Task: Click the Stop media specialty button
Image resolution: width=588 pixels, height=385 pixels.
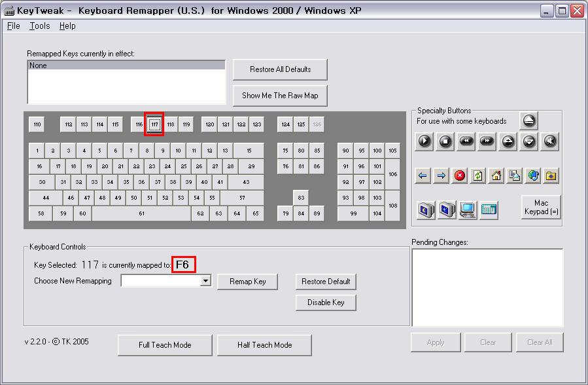Action: coord(445,141)
